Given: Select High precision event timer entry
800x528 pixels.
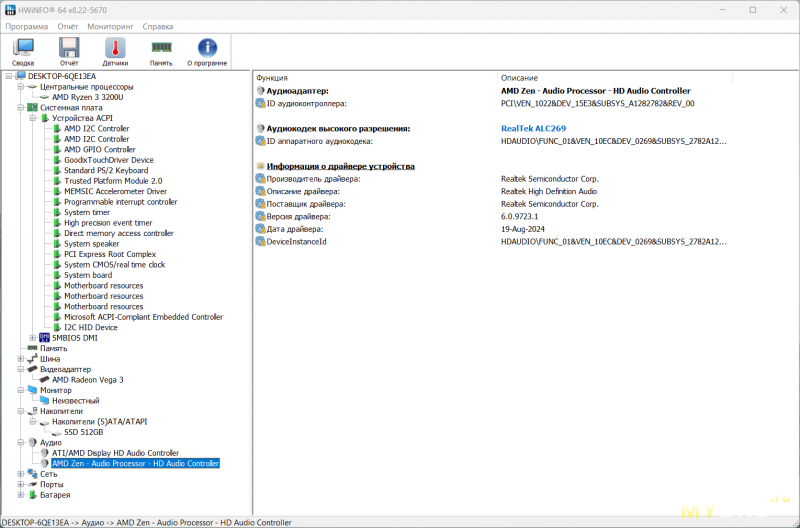Looking at the screenshot, I should (x=108, y=223).
